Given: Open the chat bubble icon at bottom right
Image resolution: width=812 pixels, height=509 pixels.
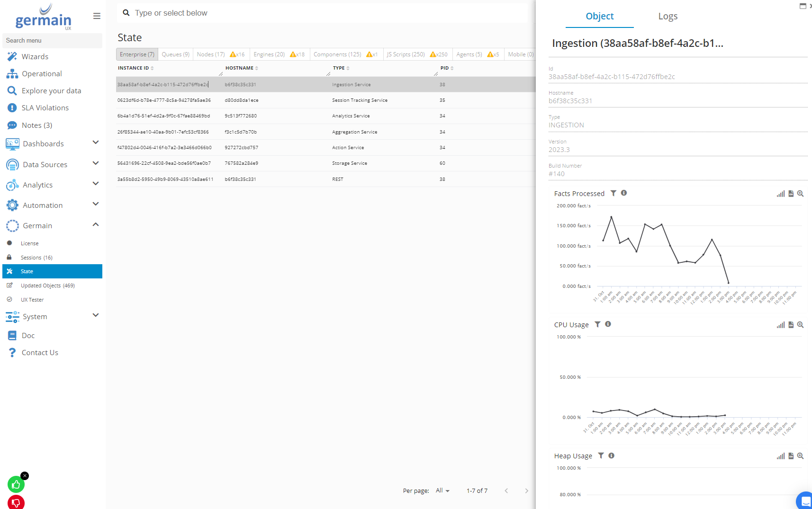Looking at the screenshot, I should (x=805, y=501).
